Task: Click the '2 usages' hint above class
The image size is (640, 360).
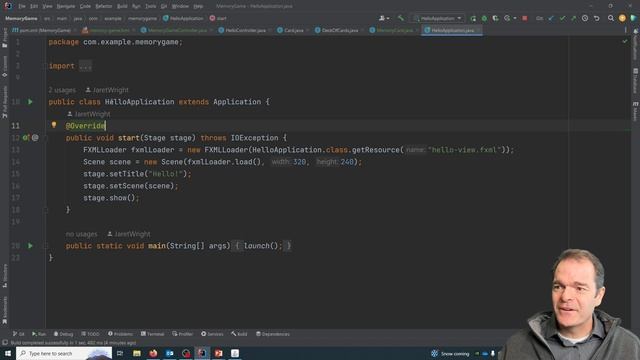Action: pos(62,90)
